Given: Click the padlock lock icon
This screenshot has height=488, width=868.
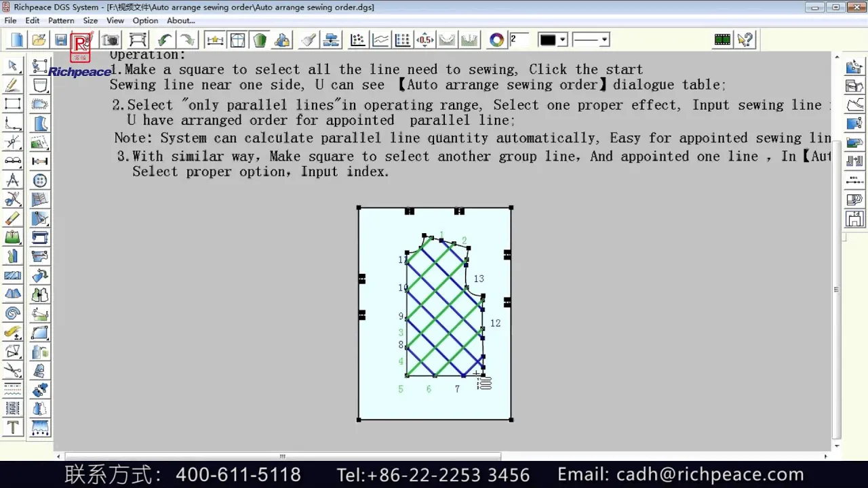Looking at the screenshot, I should point(282,40).
